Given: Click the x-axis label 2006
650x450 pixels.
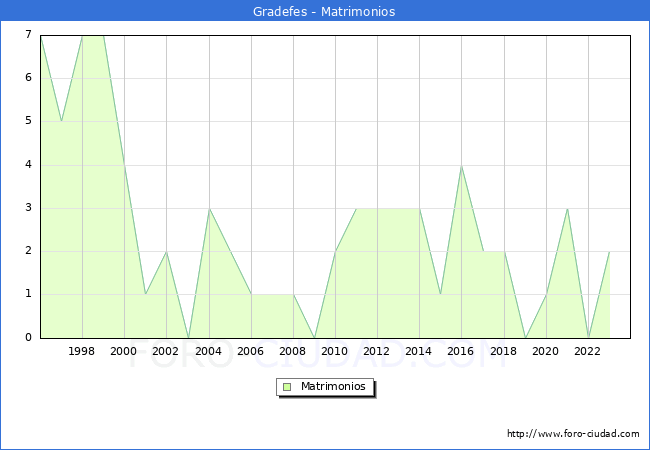Looking at the screenshot, I should (x=250, y=351).
